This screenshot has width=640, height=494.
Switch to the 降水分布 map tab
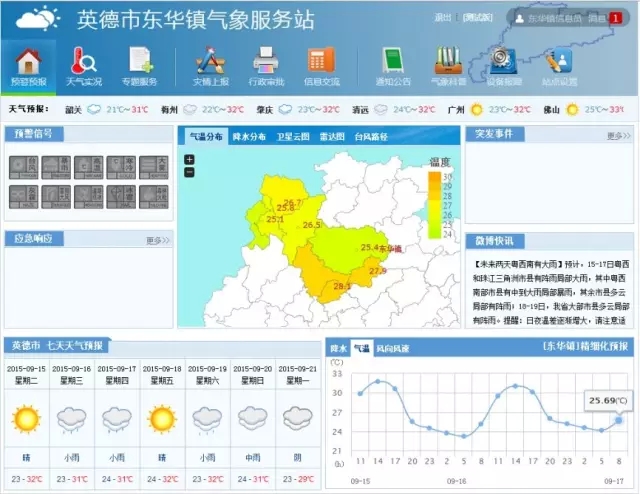click(249, 136)
